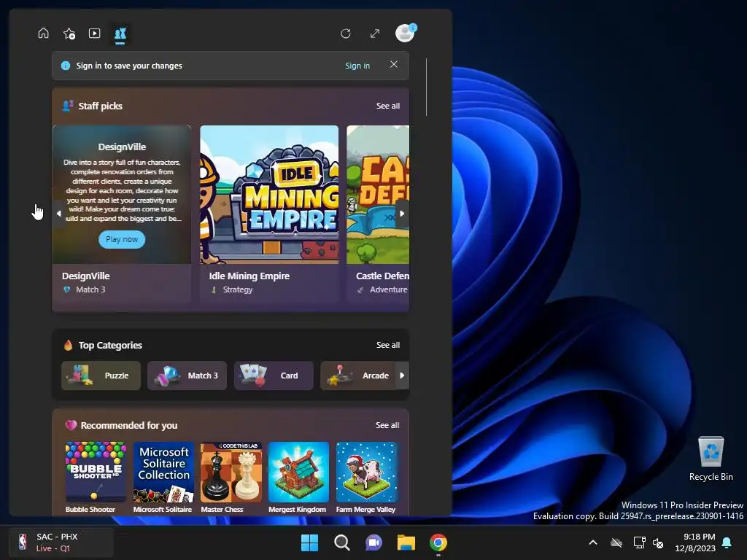Refresh the widgets feed
The height and width of the screenshot is (560, 747).
[346, 34]
